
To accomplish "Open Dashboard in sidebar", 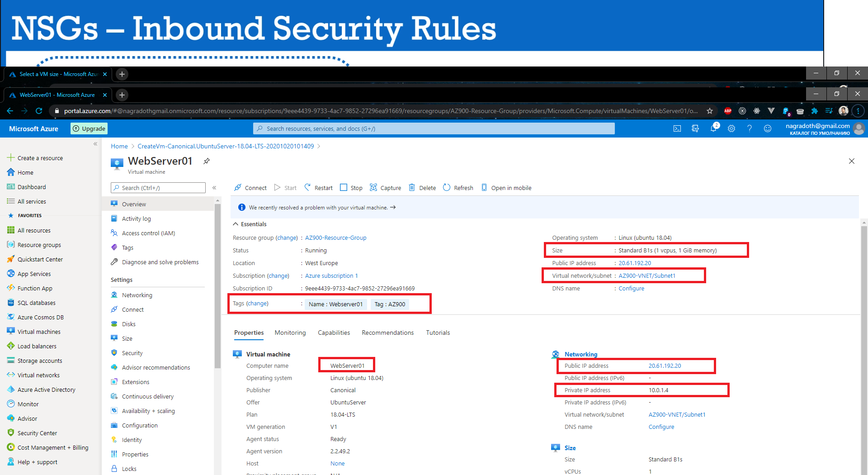I will (27, 187).
